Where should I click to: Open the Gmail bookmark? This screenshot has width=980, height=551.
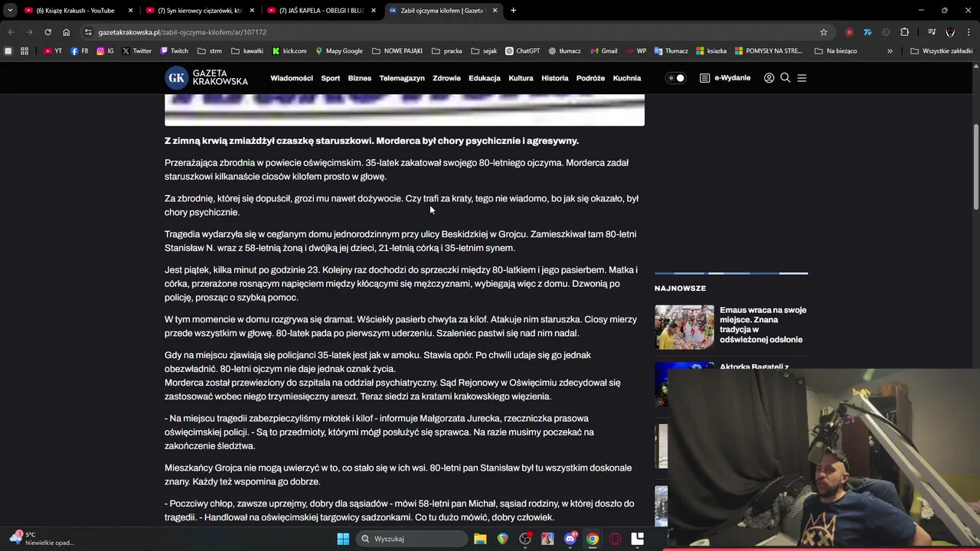[x=604, y=51]
